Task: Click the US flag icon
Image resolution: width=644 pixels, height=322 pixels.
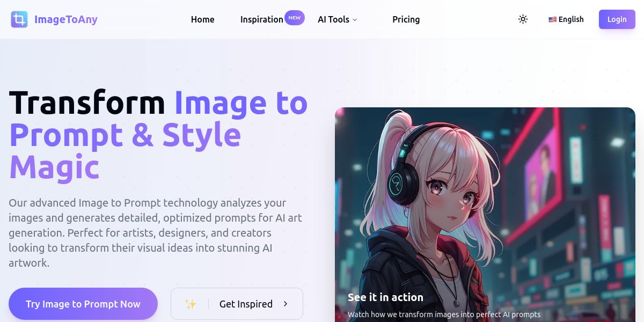Action: pos(552,19)
